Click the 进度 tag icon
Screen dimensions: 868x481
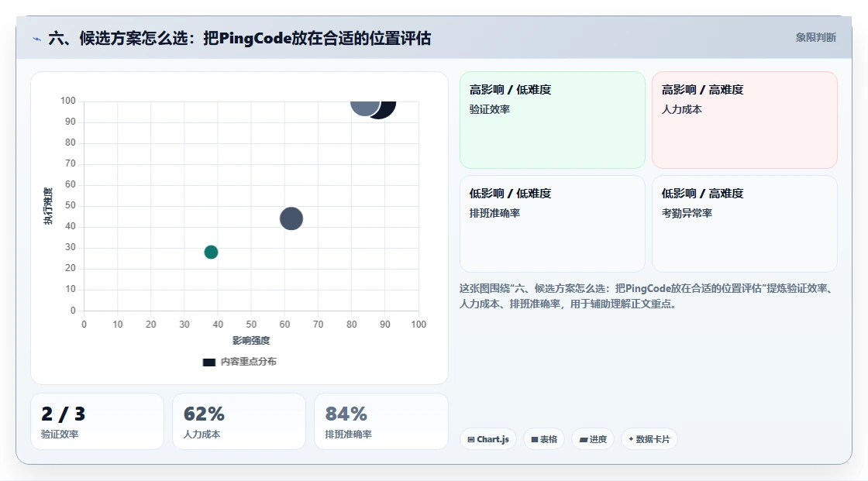tap(584, 439)
